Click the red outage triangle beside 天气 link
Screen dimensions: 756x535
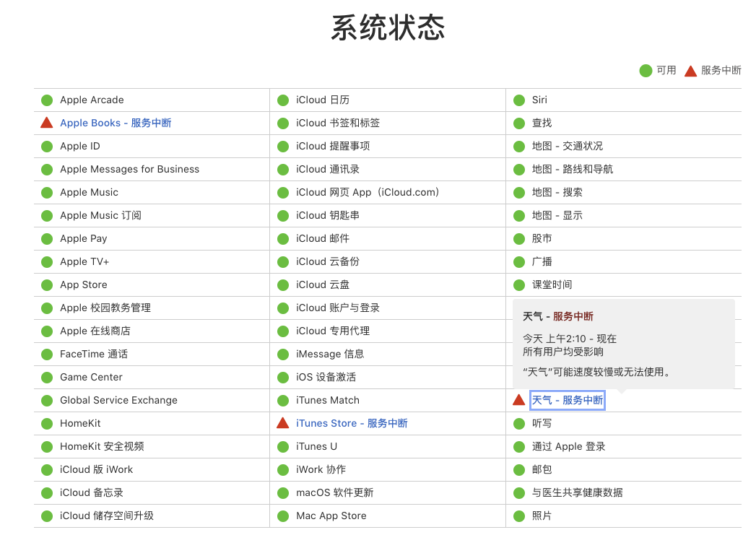tap(518, 399)
